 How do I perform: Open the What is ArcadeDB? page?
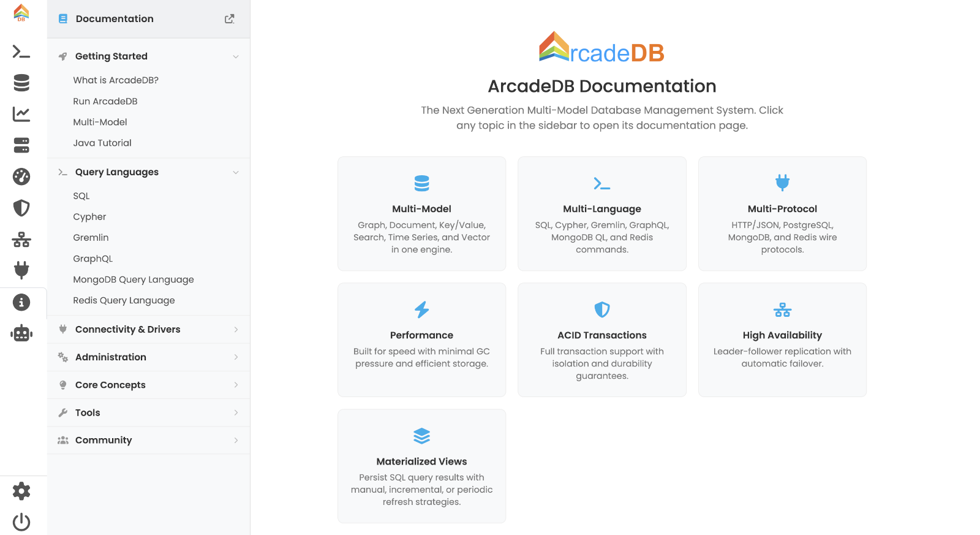116,80
